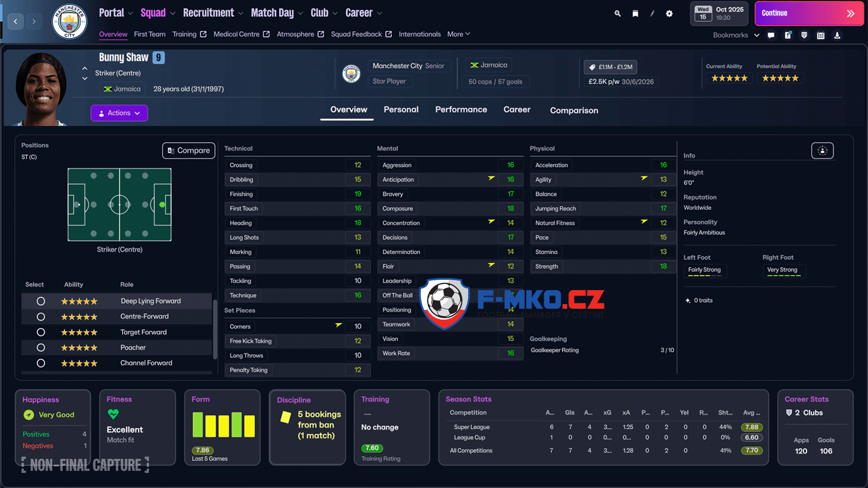Viewport: 868px width, 488px height.
Task: Click the shield shortcut icon
Action: [804, 36]
